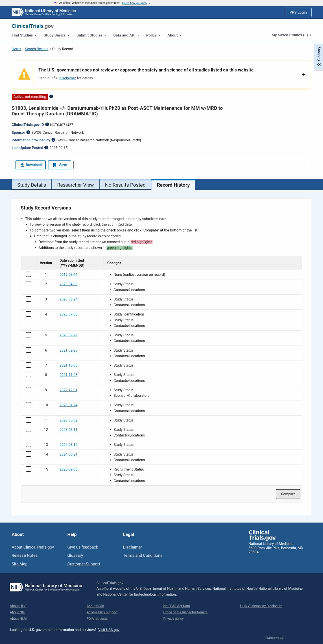Switch to the Study Details tab
The image size is (323, 644).
pyautogui.click(x=32, y=185)
